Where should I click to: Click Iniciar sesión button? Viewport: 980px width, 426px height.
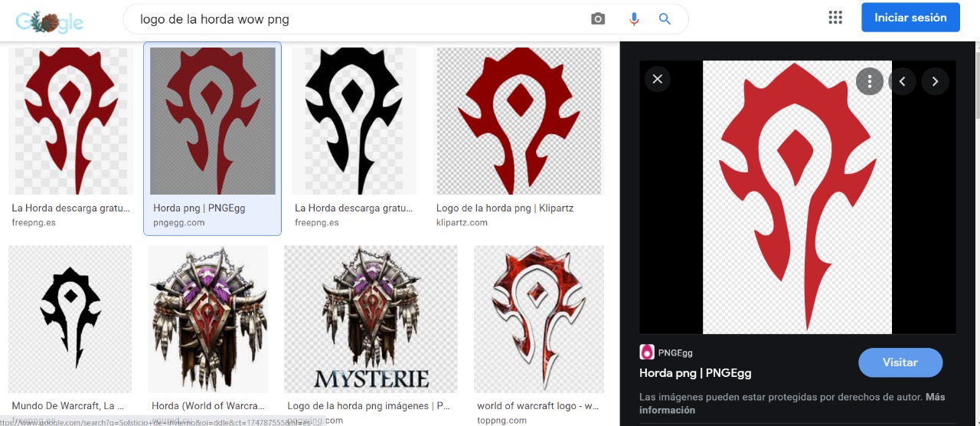pyautogui.click(x=910, y=18)
